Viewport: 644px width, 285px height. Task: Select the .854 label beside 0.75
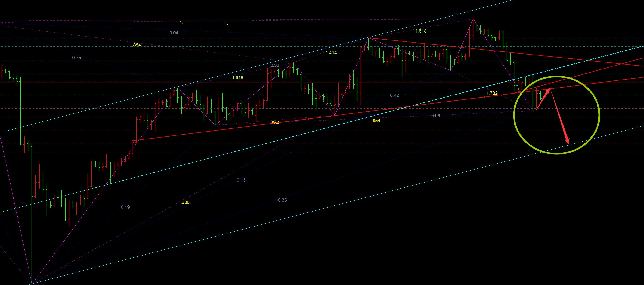[x=137, y=45]
